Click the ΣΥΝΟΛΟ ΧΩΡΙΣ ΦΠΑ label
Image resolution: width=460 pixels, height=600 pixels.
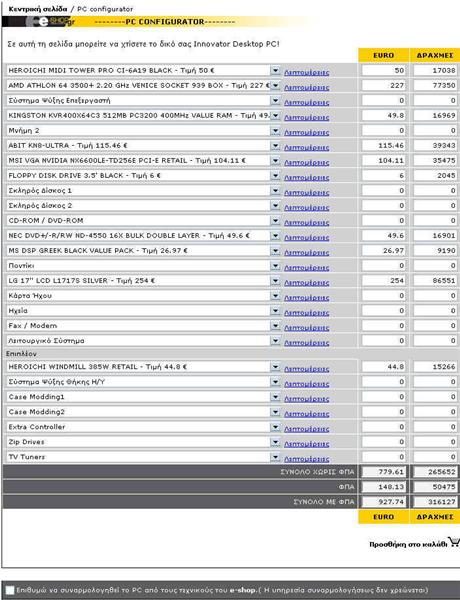click(x=317, y=472)
